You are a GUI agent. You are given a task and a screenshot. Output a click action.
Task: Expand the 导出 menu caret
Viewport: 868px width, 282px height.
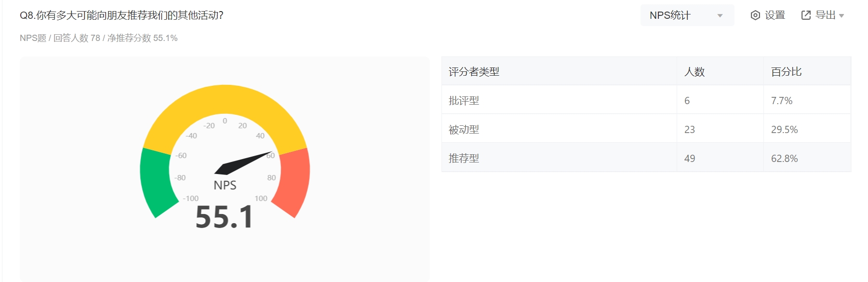point(841,16)
